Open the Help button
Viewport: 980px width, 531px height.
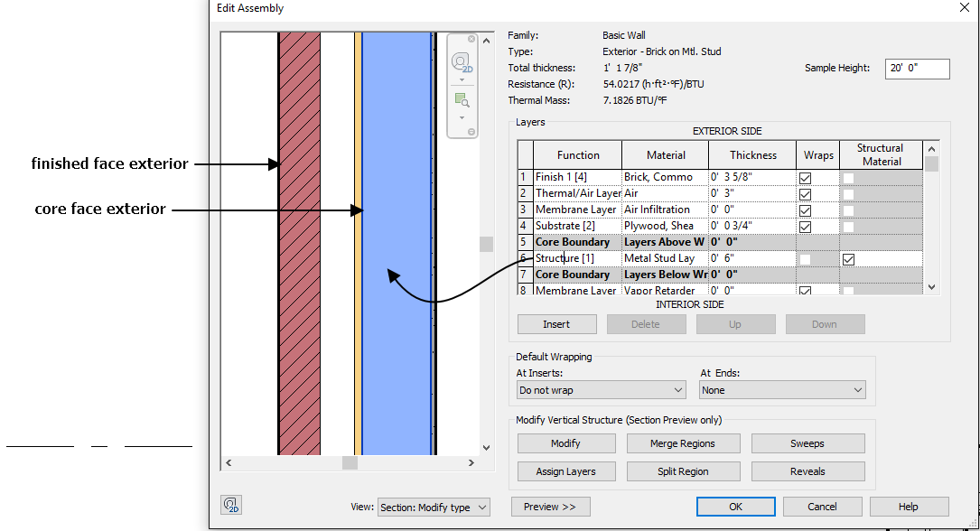tap(909, 507)
